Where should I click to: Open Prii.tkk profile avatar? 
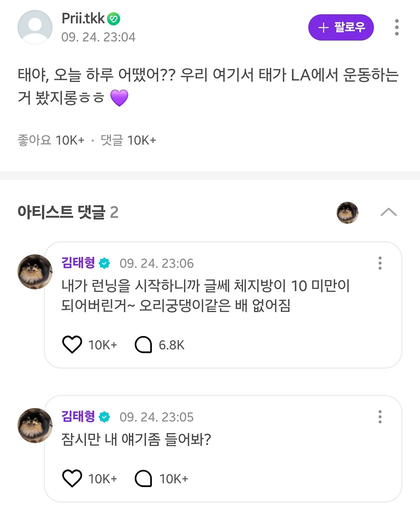click(x=35, y=27)
